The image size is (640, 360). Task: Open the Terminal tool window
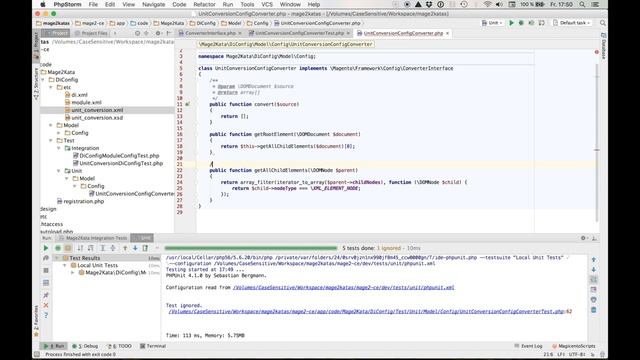153,346
